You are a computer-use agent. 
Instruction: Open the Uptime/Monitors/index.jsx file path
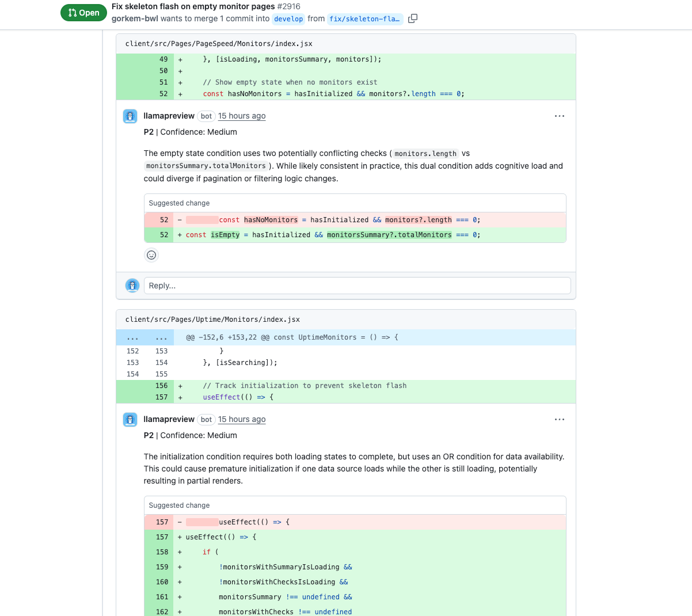tap(212, 320)
